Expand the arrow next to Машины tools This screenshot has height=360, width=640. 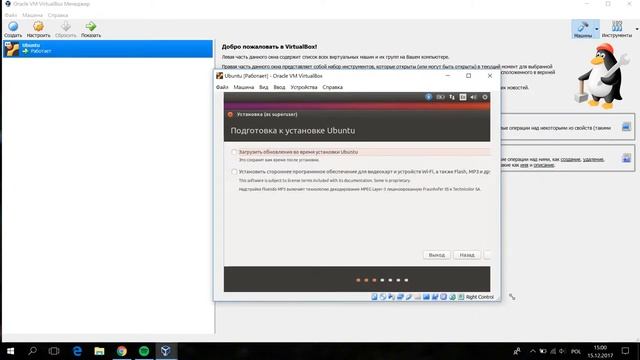597,29
